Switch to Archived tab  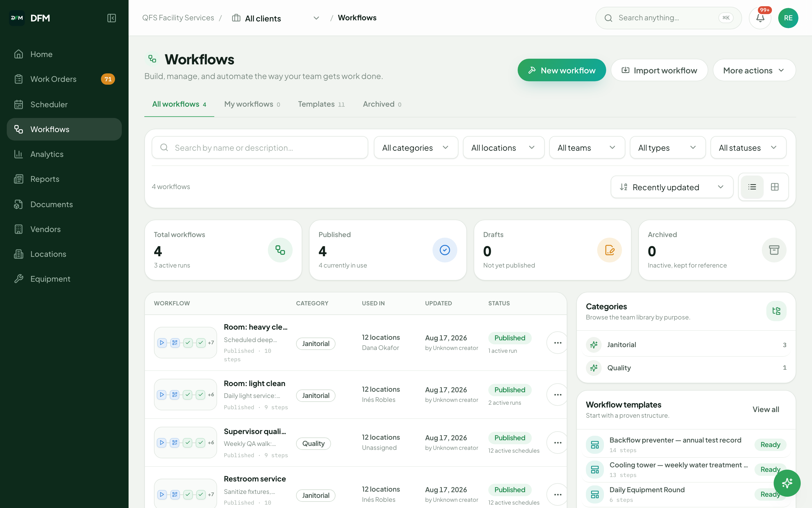pos(382,104)
